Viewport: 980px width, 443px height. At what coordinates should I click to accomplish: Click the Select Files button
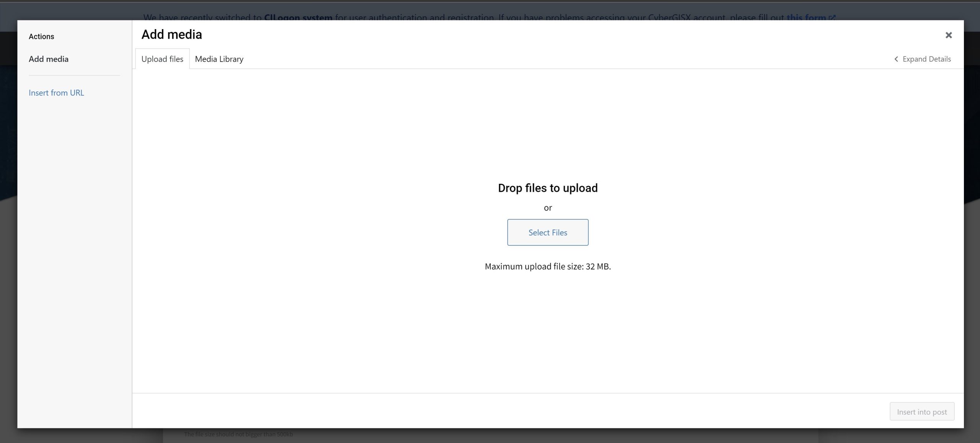click(x=547, y=232)
